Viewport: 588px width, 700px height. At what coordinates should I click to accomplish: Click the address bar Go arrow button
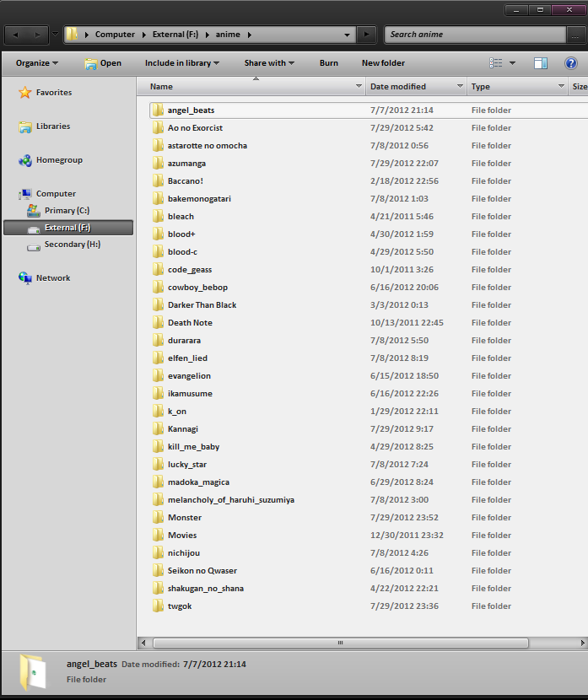367,35
